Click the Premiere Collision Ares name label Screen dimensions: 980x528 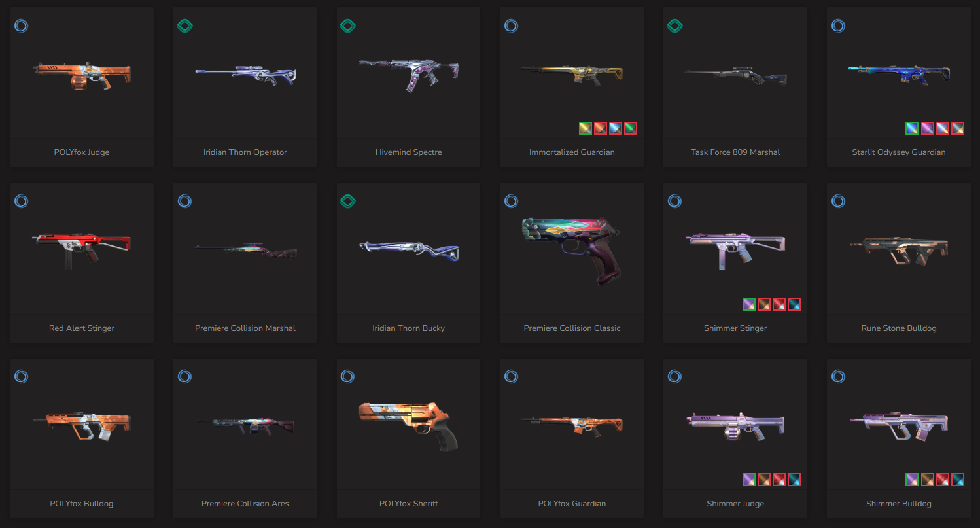coord(245,504)
